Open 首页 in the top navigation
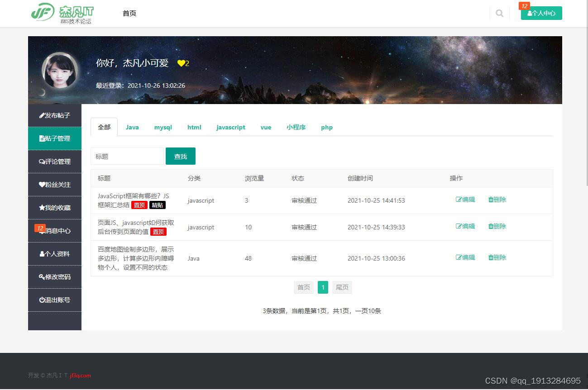588x390 pixels. point(129,13)
